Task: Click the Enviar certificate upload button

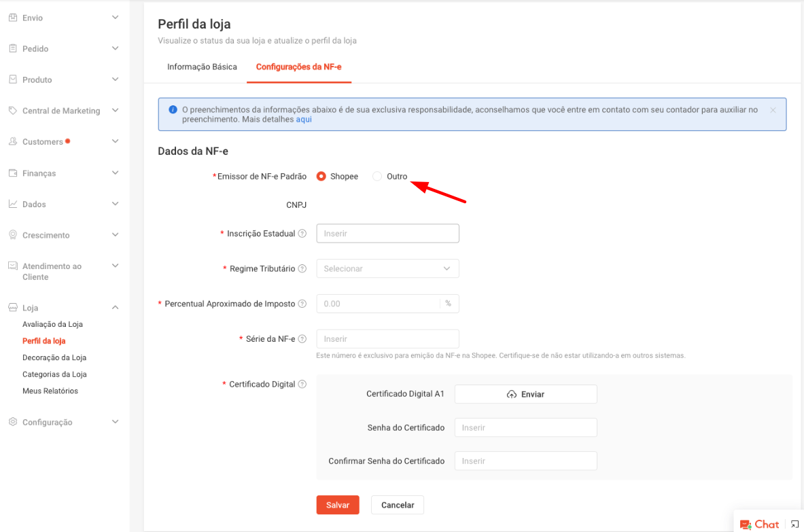Action: coord(525,394)
